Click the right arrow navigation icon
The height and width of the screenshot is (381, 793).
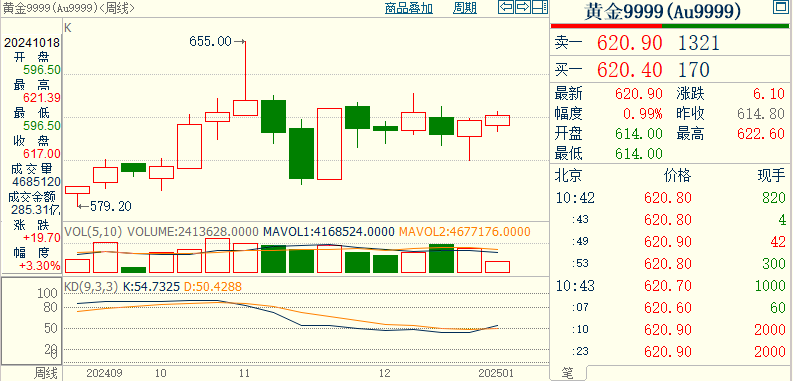point(523,7)
